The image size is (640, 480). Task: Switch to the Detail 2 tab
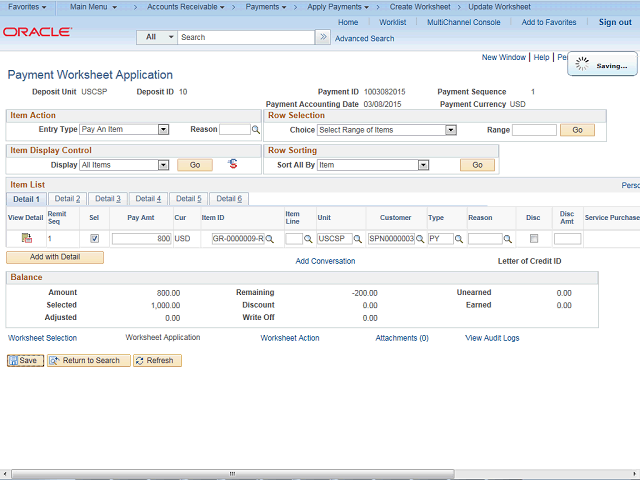click(67, 199)
